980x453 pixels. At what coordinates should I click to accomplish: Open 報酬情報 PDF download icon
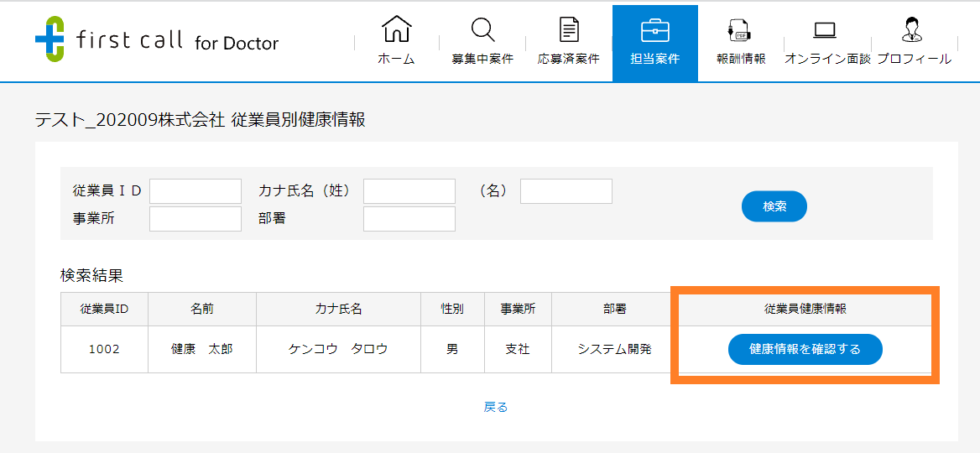741,29
